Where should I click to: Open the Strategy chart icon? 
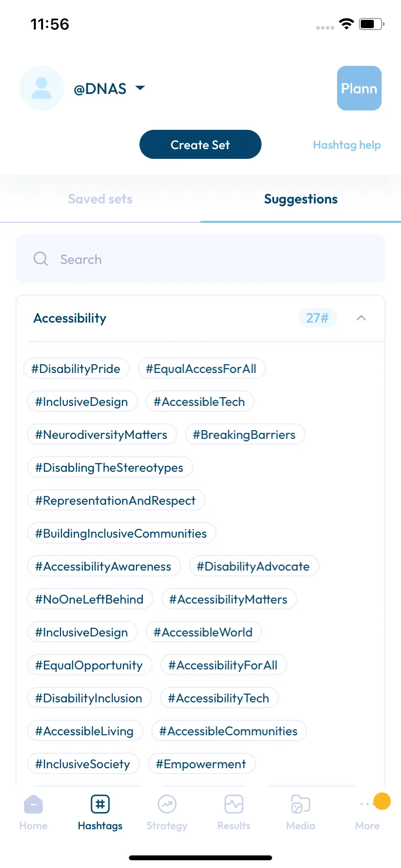pos(167,805)
